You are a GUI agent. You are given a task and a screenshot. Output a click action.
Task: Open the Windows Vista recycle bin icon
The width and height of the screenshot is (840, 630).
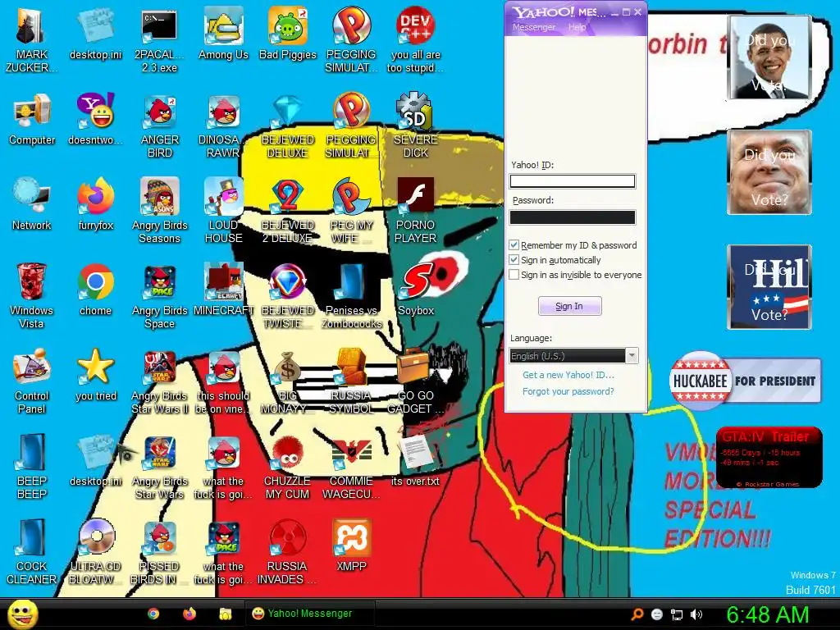click(32, 296)
